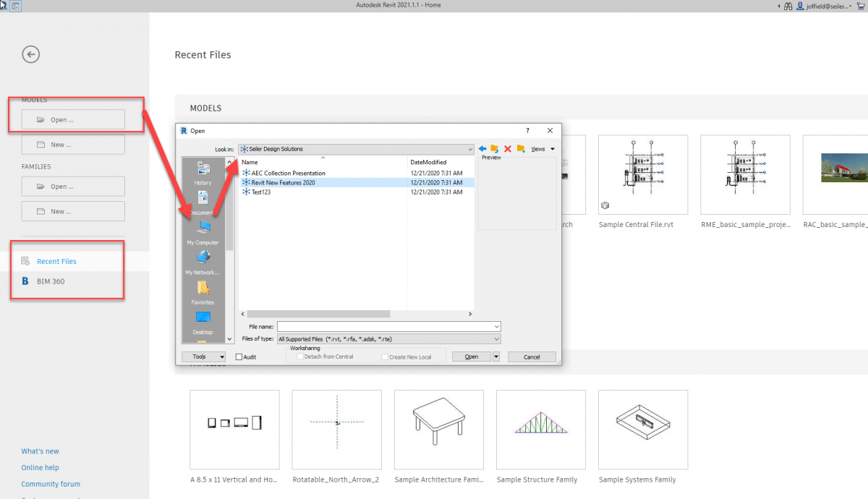Image resolution: width=868 pixels, height=499 pixels.
Task: Click the Open button to load selection
Action: [x=471, y=357]
